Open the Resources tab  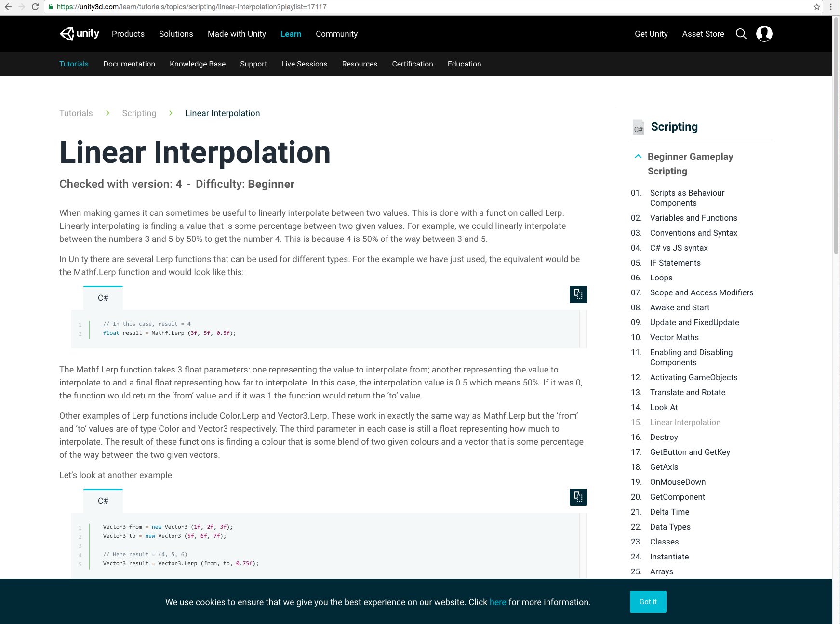[x=360, y=64]
